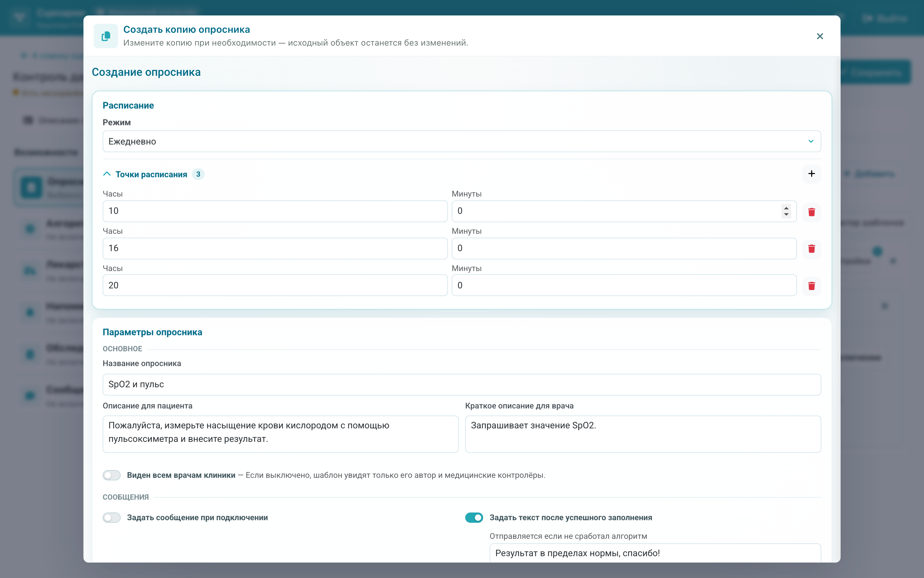
Task: Add a new schedule point with plus
Action: tap(811, 174)
